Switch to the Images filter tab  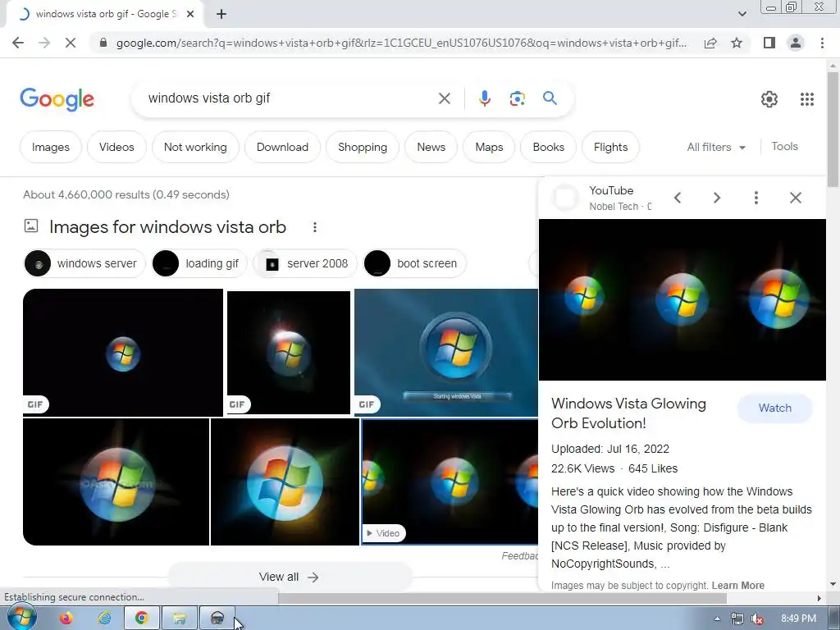tap(50, 147)
